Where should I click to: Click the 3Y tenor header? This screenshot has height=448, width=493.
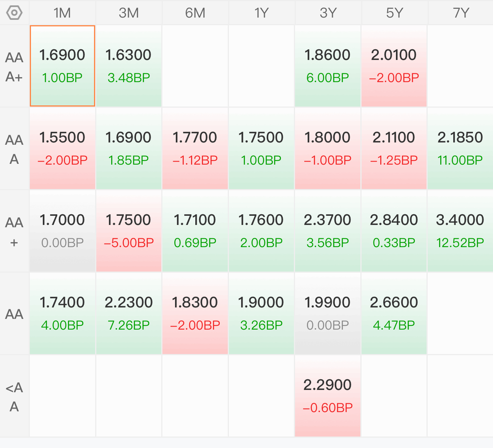tap(328, 13)
